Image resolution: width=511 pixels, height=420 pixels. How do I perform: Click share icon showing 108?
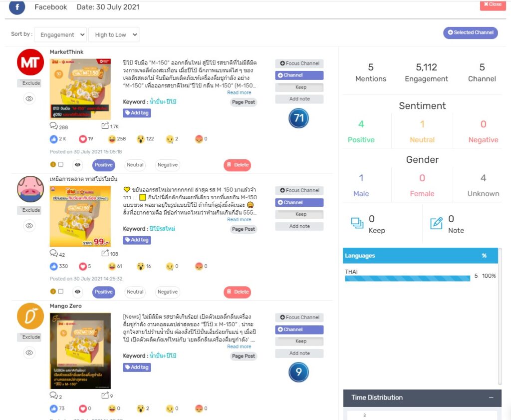tap(105, 253)
